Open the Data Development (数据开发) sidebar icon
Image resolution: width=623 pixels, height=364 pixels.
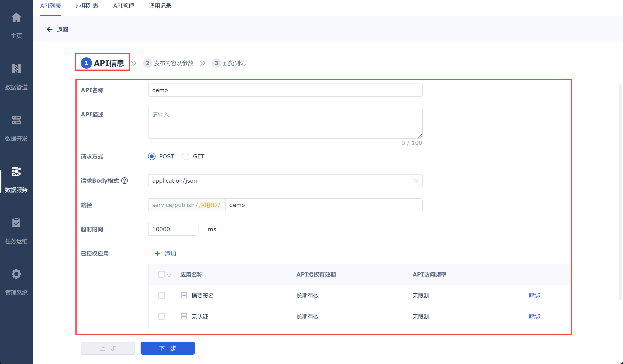[16, 120]
